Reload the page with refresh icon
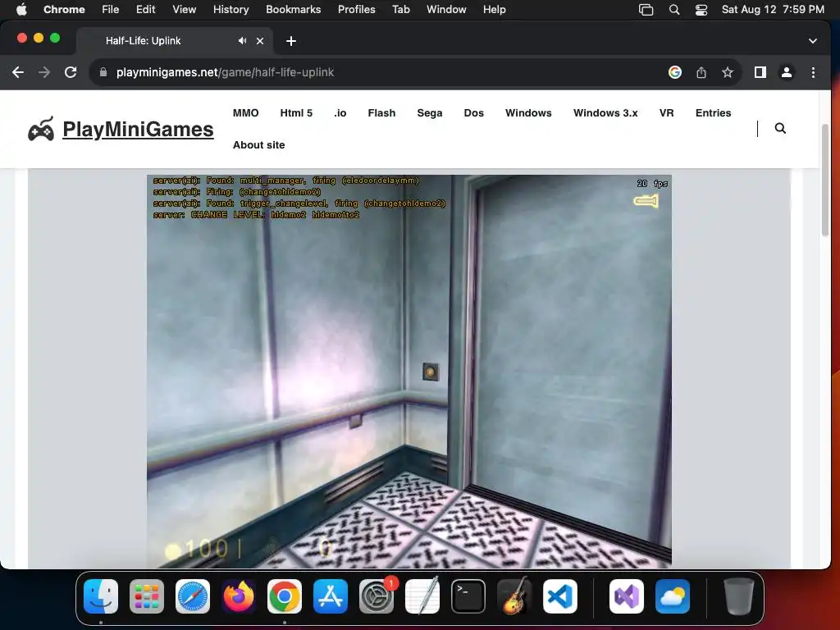The image size is (840, 630). [x=71, y=72]
